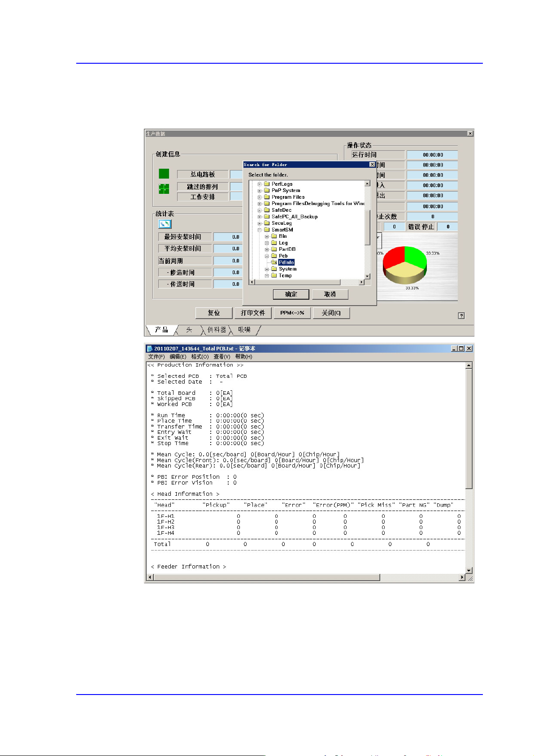Expand the PnP System folder node
Screen dimensions: 534x756
pos(259,191)
